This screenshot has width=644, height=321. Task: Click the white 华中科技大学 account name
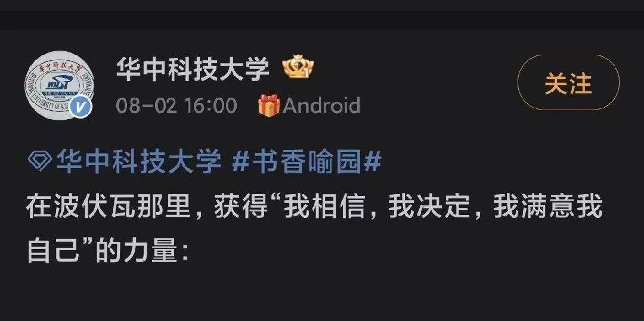pos(193,68)
